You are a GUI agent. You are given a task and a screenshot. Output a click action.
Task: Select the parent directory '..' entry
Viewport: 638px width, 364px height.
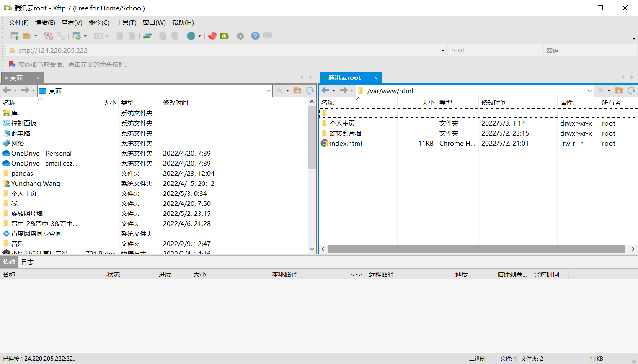pos(331,113)
